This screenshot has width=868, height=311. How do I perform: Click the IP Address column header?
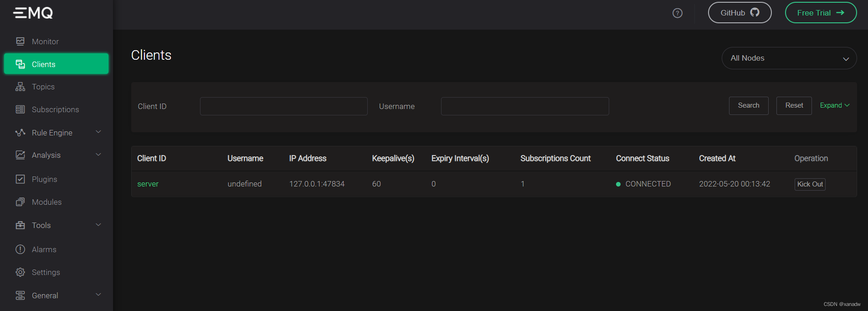pos(308,158)
